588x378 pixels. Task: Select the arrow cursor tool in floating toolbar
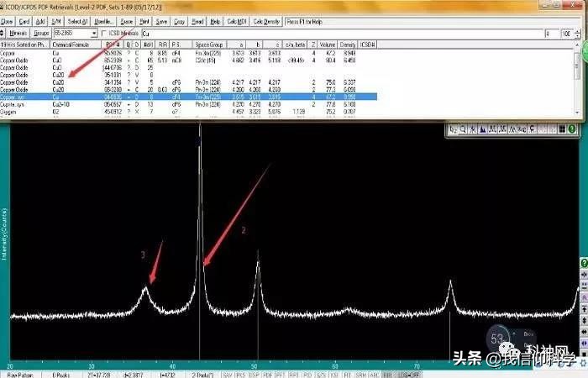454,129
